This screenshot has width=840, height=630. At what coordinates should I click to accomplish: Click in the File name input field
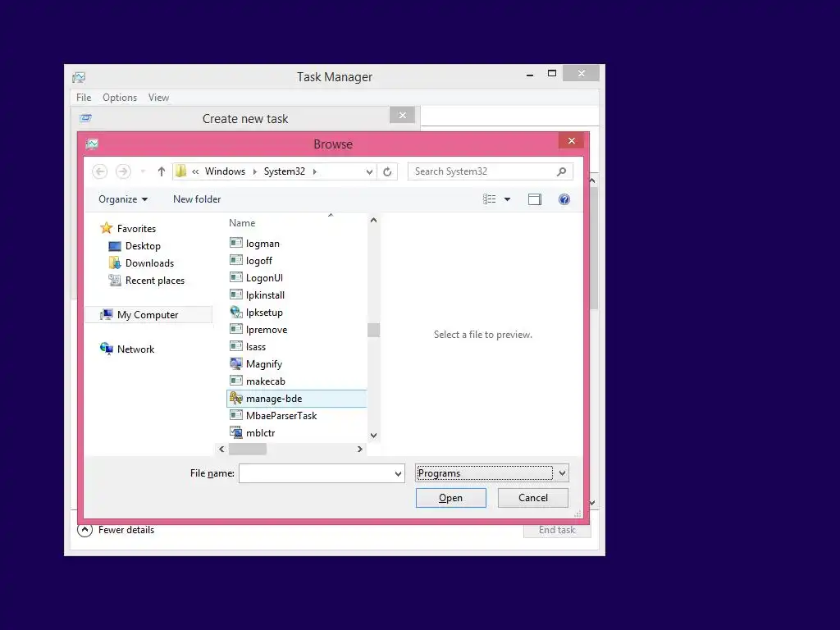click(316, 473)
